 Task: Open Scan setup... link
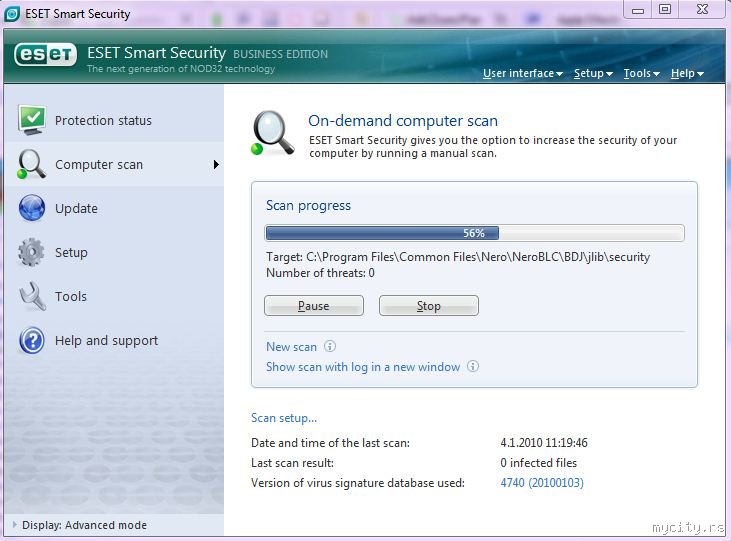[x=284, y=418]
